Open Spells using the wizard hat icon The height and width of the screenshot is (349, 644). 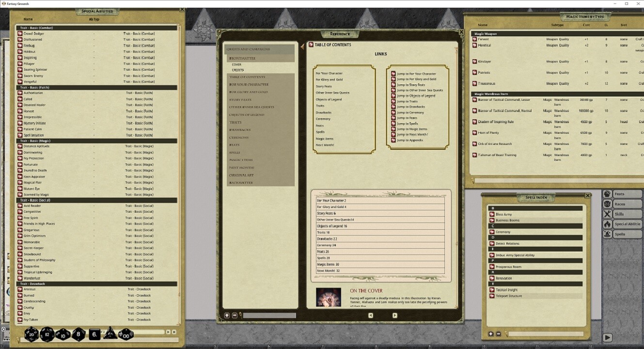(607, 234)
